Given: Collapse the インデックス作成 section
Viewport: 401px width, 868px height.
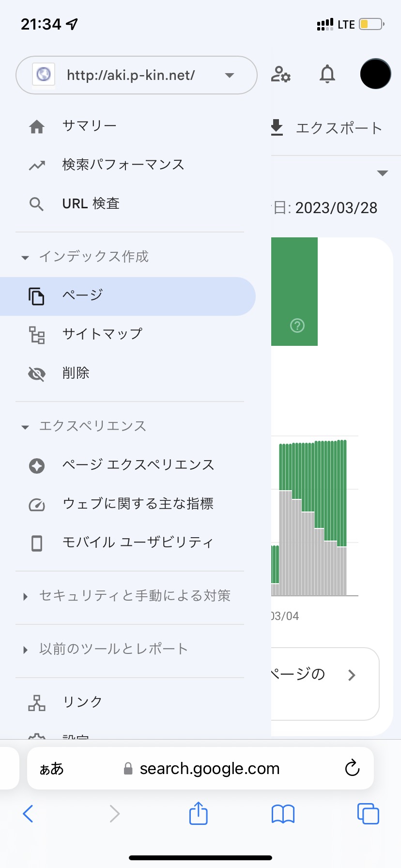Looking at the screenshot, I should [x=25, y=257].
